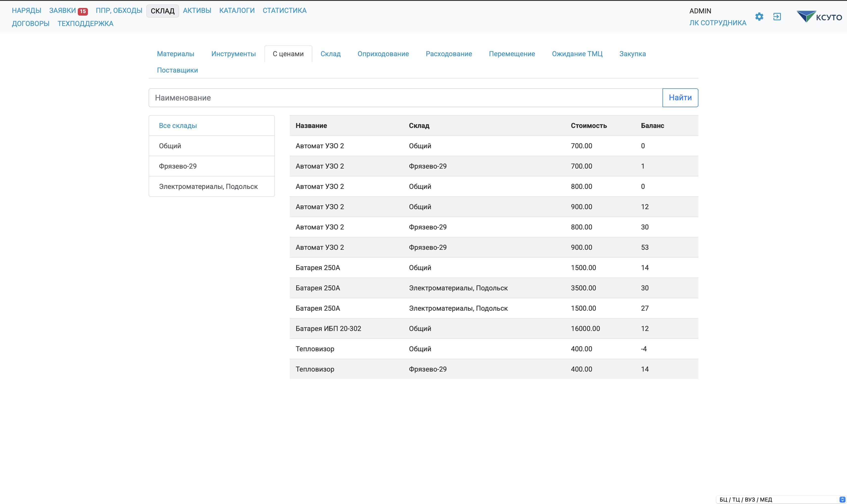Open the ЛК СОТРУДНИКА link
847x504 pixels.
click(717, 23)
